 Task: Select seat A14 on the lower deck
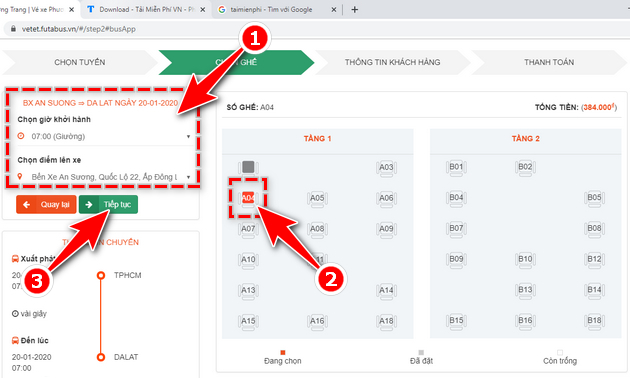pyautogui.click(x=386, y=290)
